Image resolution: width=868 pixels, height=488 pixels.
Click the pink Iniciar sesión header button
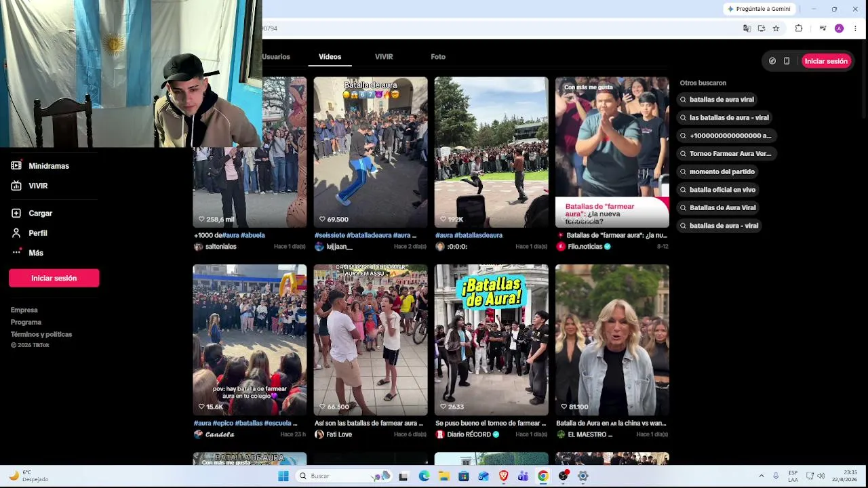point(826,61)
